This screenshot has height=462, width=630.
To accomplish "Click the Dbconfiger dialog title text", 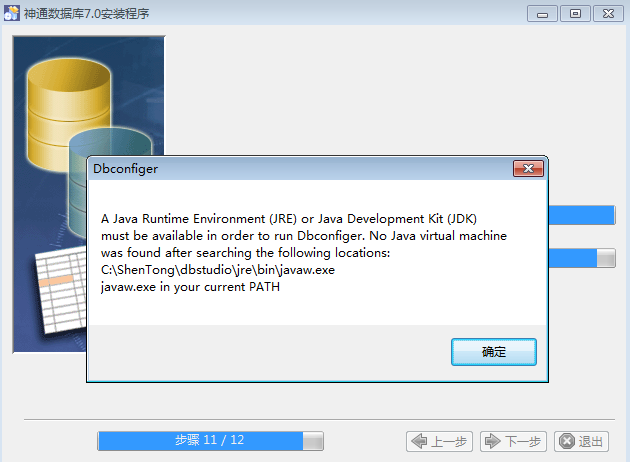I will click(125, 169).
